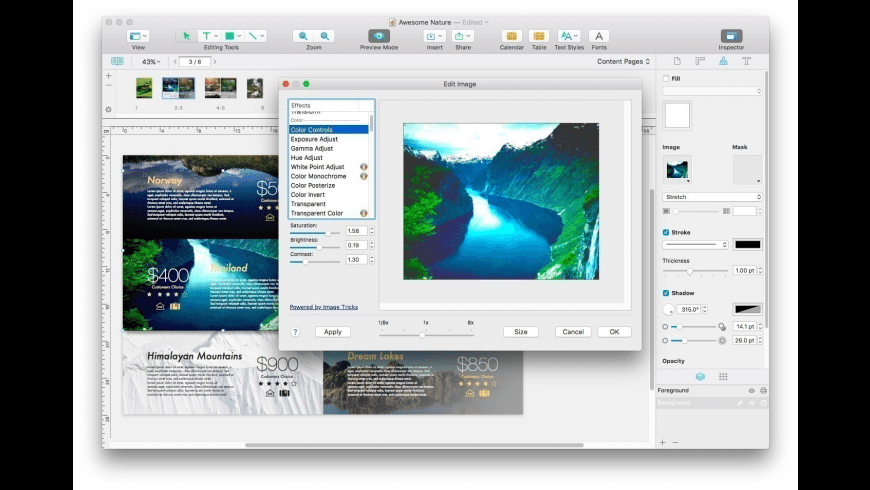The height and width of the screenshot is (490, 870).
Task: Remove layer with the minus button
Action: [675, 442]
